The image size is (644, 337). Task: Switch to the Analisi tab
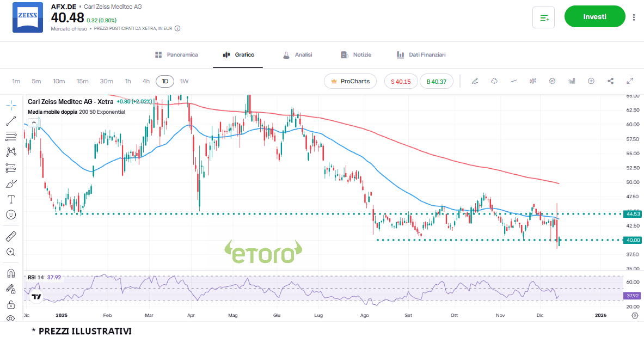coord(297,55)
